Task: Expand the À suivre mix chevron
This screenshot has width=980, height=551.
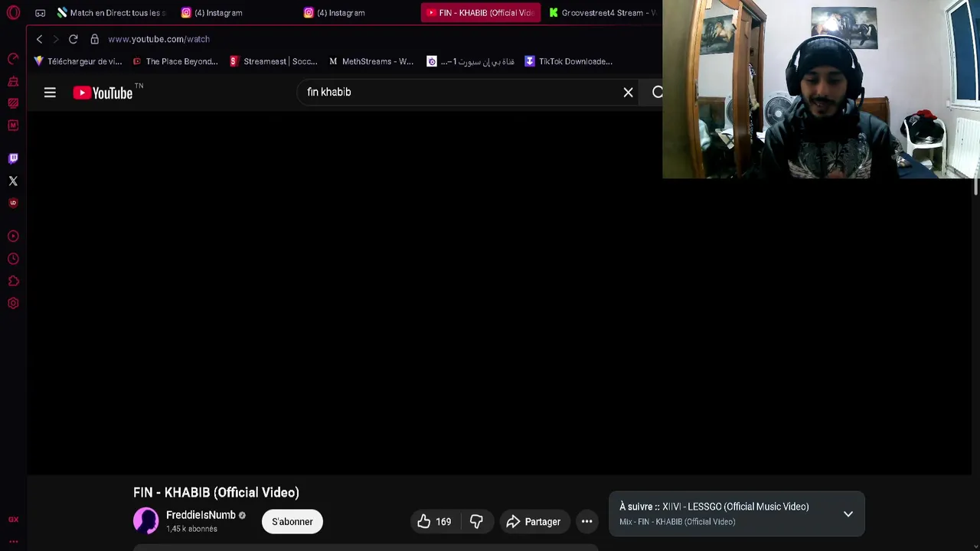Action: pos(848,514)
